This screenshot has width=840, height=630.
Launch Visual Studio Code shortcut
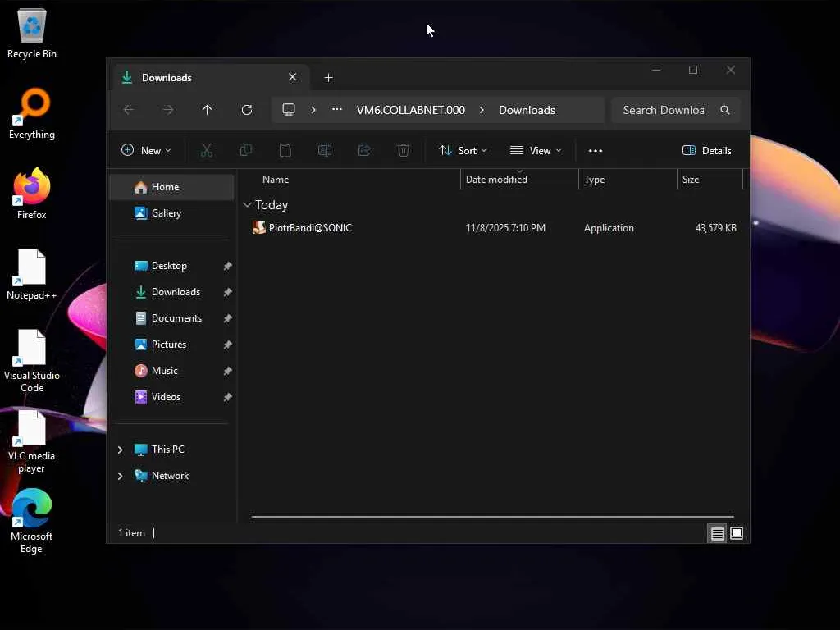[x=32, y=361]
